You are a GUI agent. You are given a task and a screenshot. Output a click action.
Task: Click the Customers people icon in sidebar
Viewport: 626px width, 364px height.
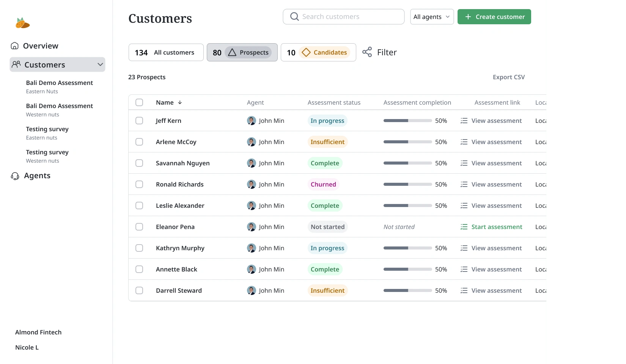[x=16, y=64]
